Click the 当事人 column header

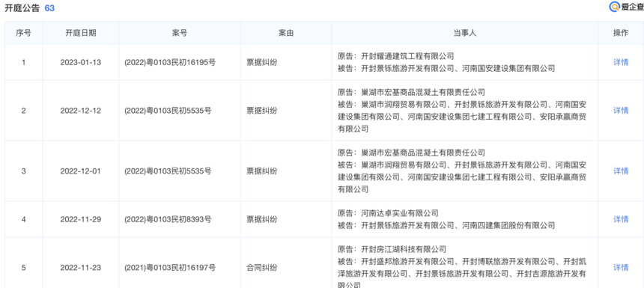tap(464, 33)
